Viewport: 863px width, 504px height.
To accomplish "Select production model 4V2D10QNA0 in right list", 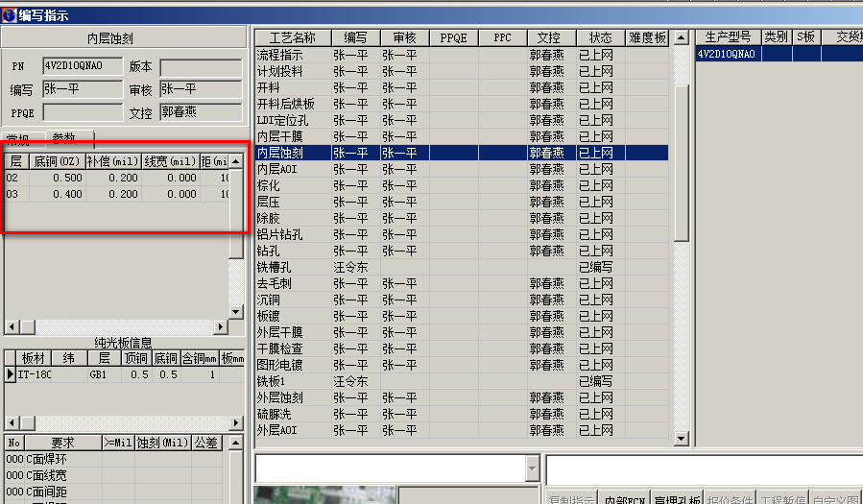I will tap(727, 54).
